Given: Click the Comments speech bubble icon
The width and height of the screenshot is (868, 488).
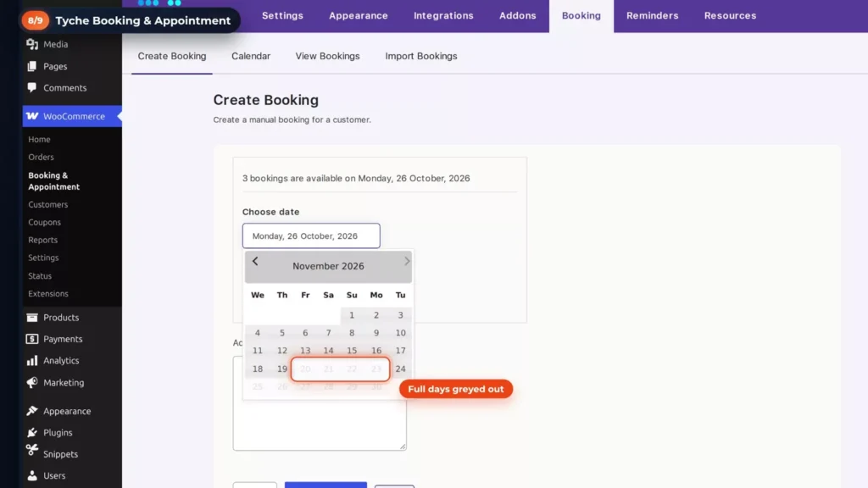Looking at the screenshot, I should (32, 87).
